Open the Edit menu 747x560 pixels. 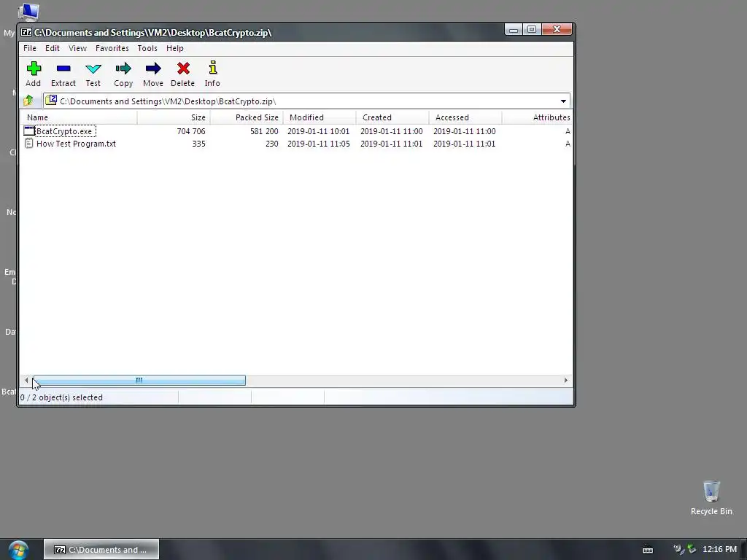53,48
